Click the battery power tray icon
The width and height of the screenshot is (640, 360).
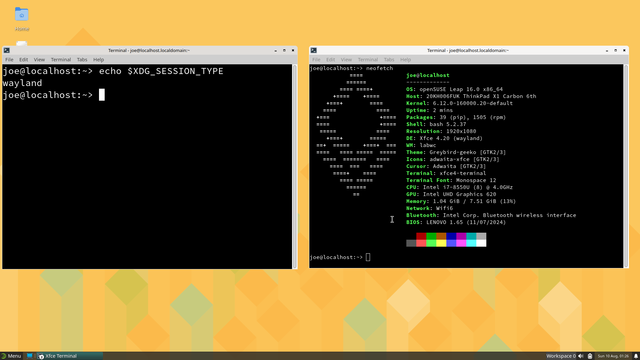point(590,356)
